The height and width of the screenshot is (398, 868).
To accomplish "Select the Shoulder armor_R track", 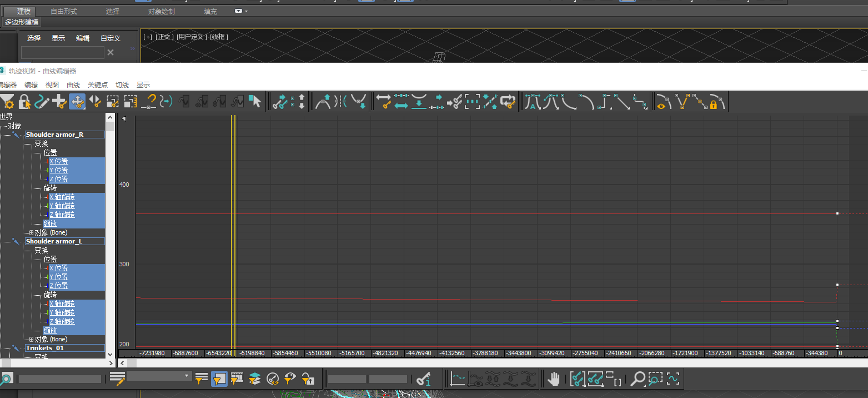I will pos(64,135).
